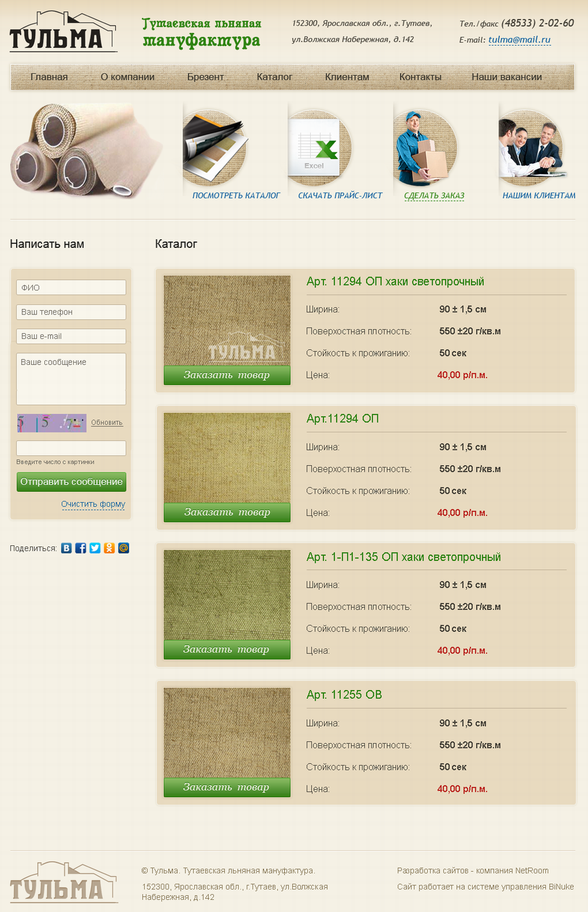Click Отправить сообщение button
The height and width of the screenshot is (912, 588).
point(71,482)
